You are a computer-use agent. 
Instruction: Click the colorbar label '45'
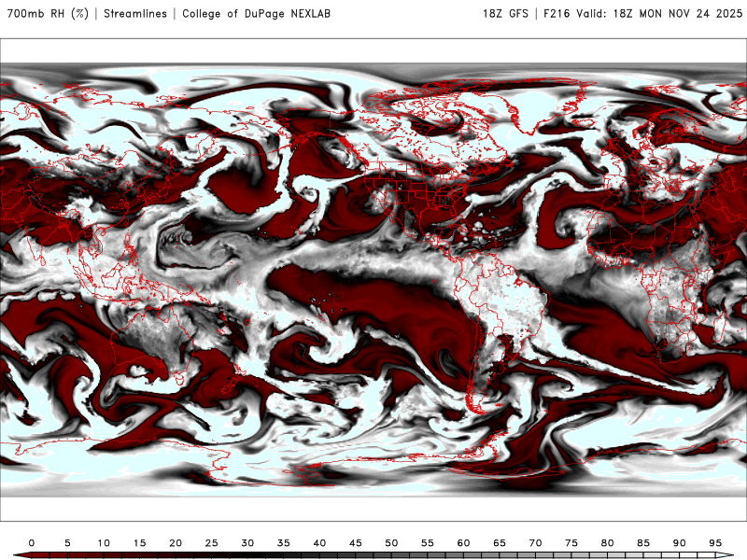pyautogui.click(x=356, y=543)
